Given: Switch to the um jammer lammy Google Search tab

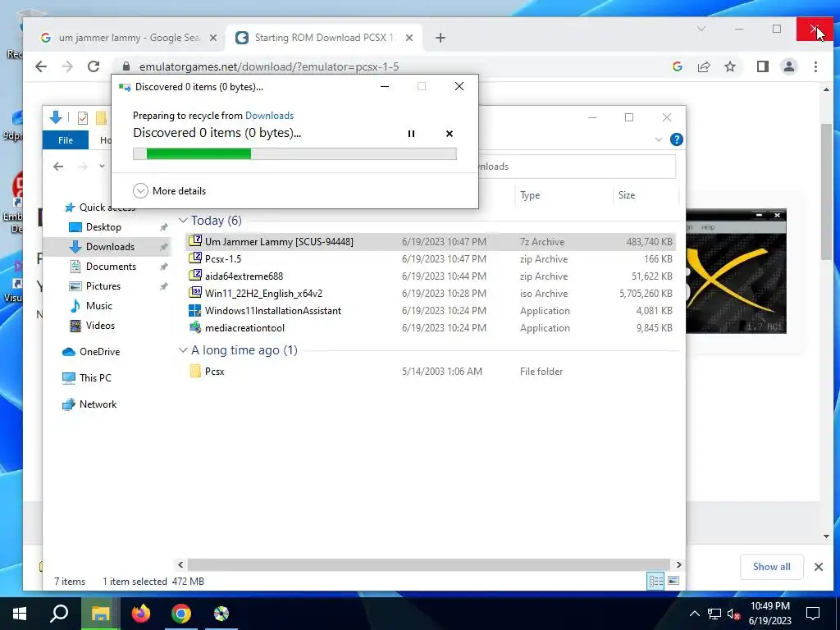Looking at the screenshot, I should (129, 38).
